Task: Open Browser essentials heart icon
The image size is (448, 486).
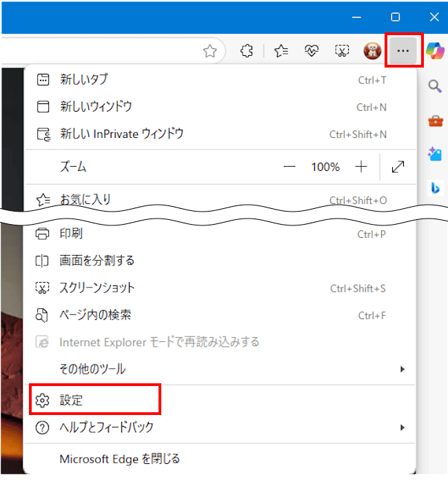Action: (312, 51)
